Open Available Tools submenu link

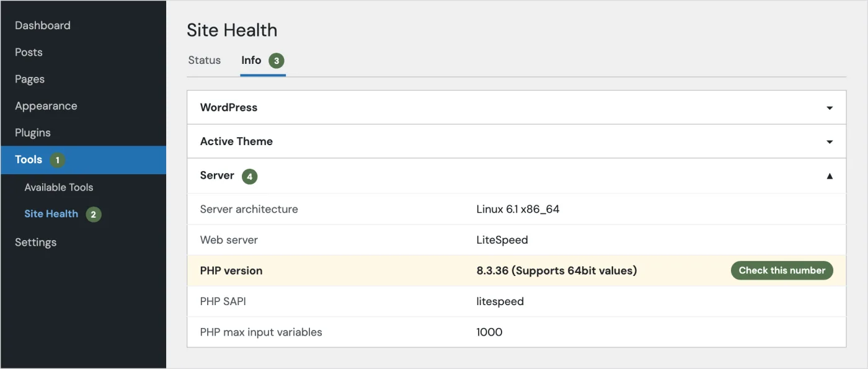click(59, 187)
